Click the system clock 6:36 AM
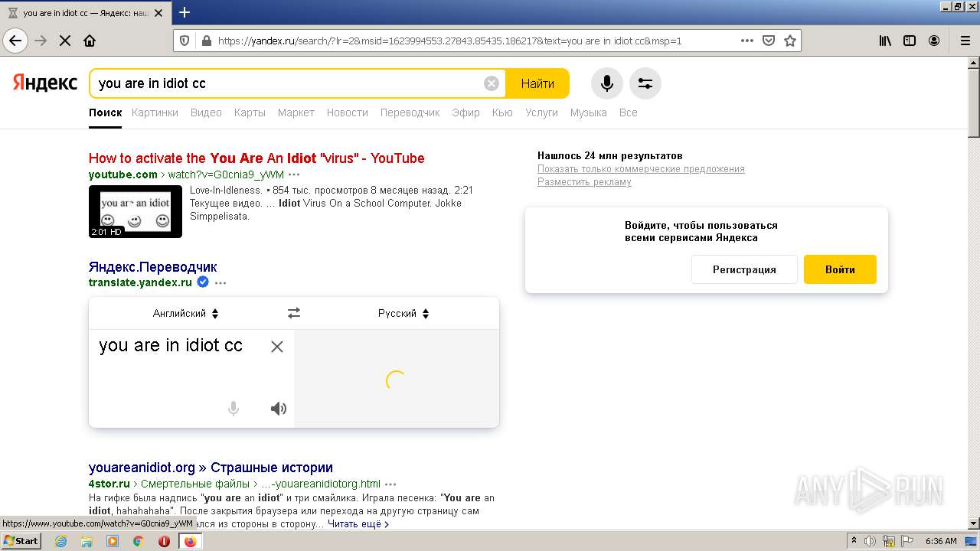Image resolution: width=980 pixels, height=551 pixels. click(941, 541)
